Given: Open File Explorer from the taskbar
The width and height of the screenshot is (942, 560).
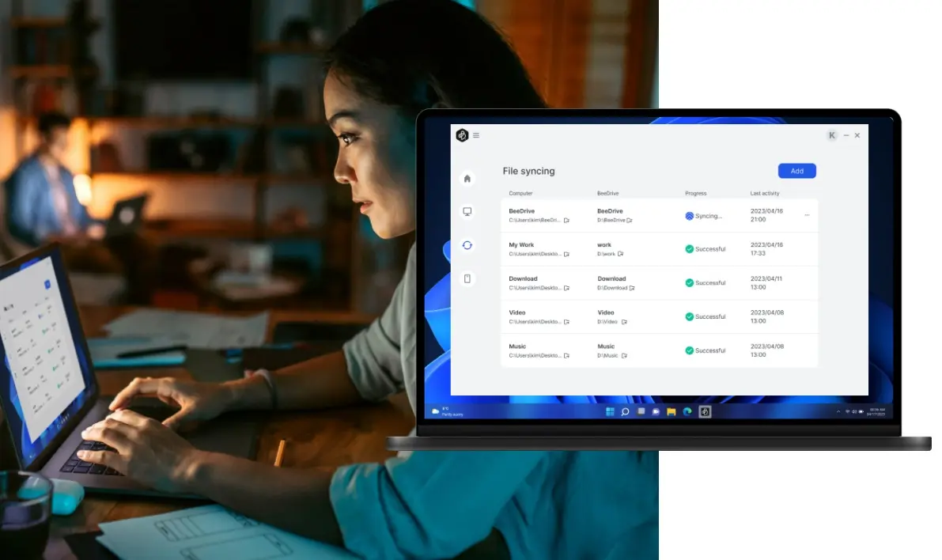Looking at the screenshot, I should click(672, 411).
